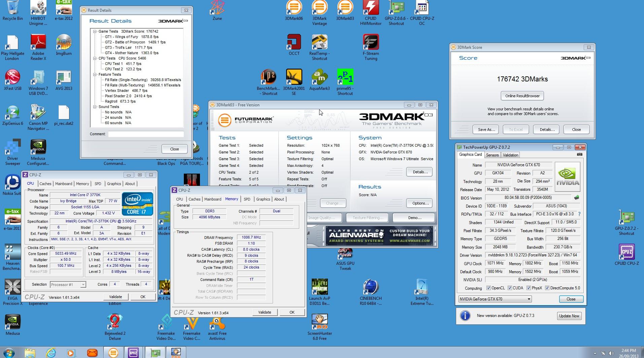This screenshot has height=358, width=644.
Task: Click Windows Start orb
Action: coord(9,353)
